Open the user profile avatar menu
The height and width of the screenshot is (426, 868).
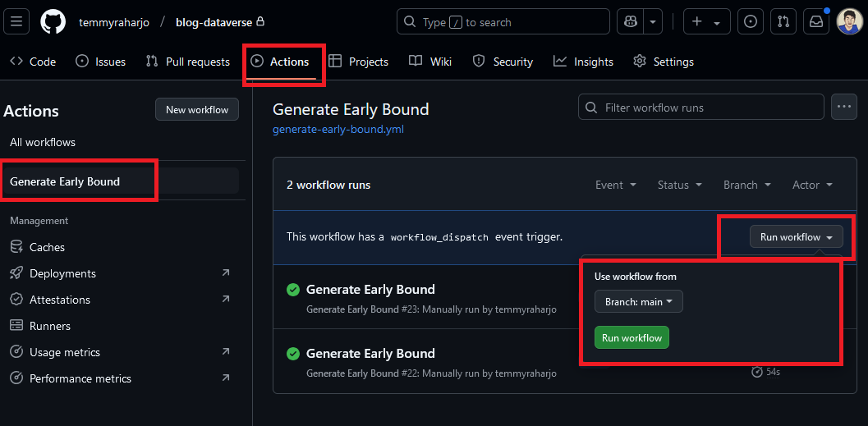click(x=850, y=21)
